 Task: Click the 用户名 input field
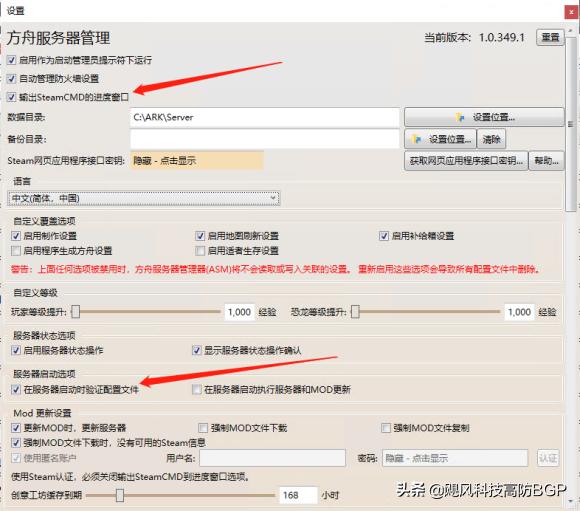(273, 458)
